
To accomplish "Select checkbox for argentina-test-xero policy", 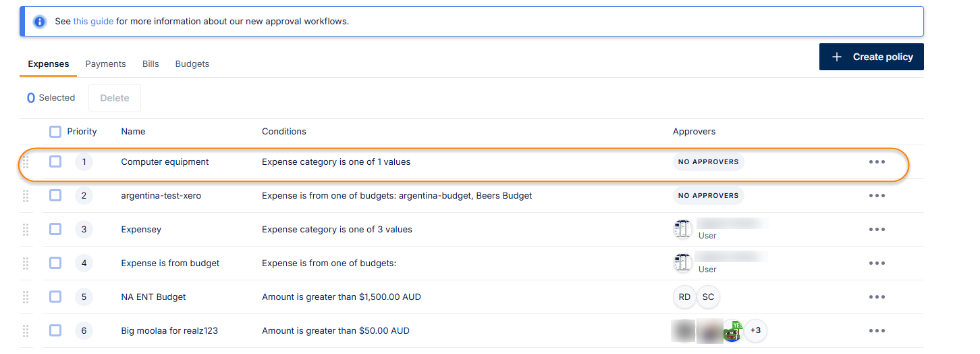I will pyautogui.click(x=55, y=196).
